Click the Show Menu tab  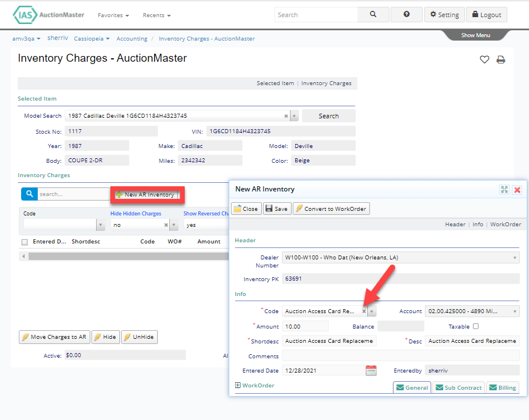click(475, 35)
